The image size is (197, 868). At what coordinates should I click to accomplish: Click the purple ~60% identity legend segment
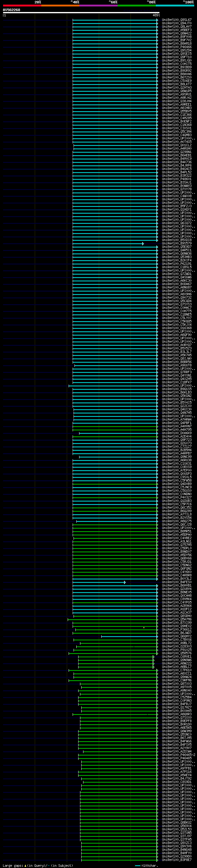(x=99, y=6)
